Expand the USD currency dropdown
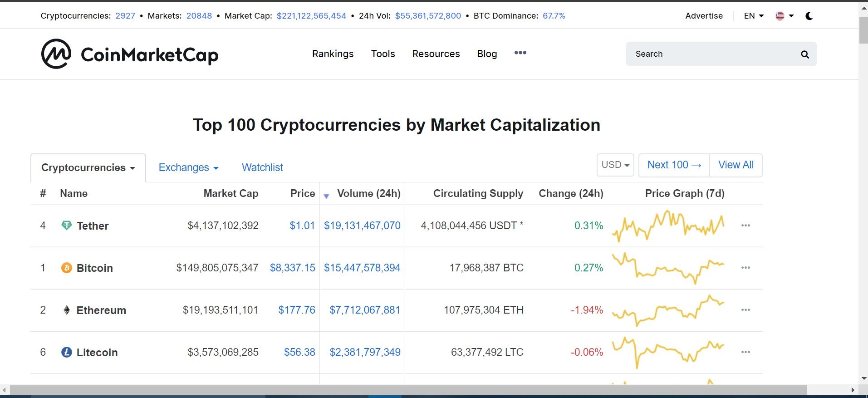The height and width of the screenshot is (398, 868). click(615, 165)
